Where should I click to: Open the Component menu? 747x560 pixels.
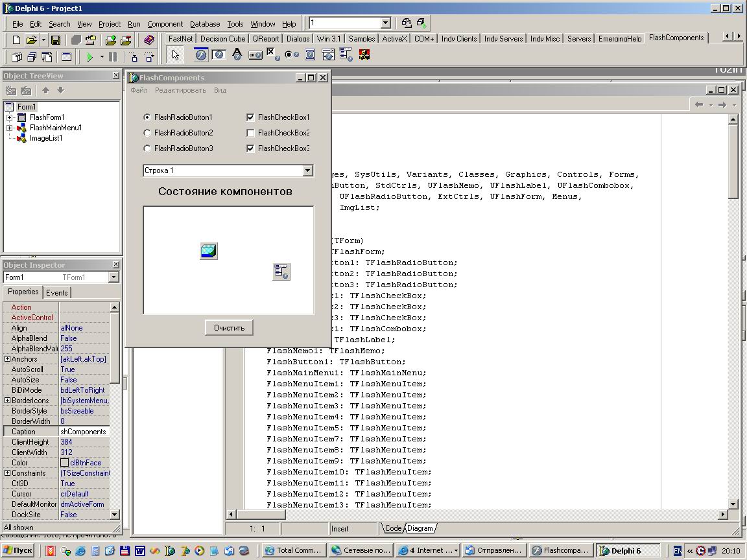click(165, 24)
